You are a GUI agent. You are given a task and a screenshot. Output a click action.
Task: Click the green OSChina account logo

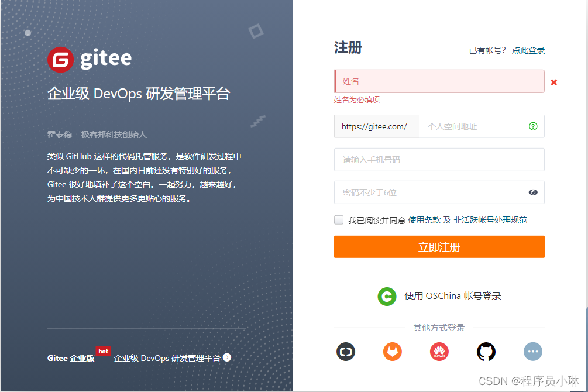(387, 297)
